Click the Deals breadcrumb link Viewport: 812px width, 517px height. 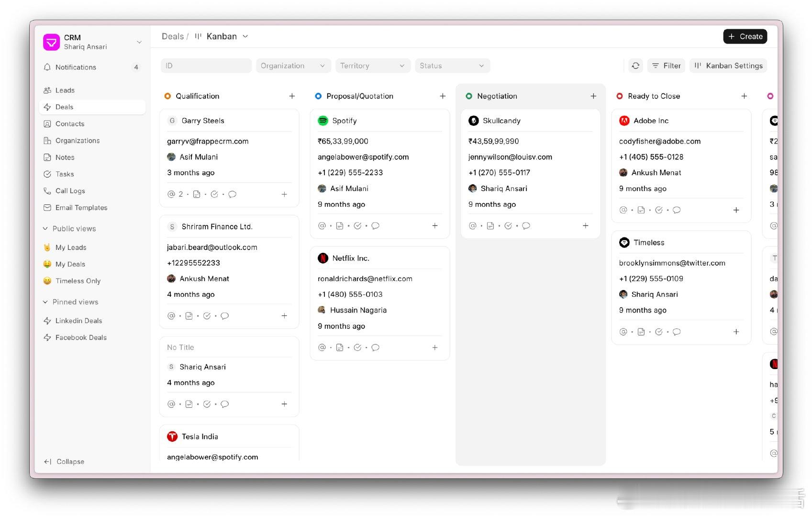tap(173, 36)
